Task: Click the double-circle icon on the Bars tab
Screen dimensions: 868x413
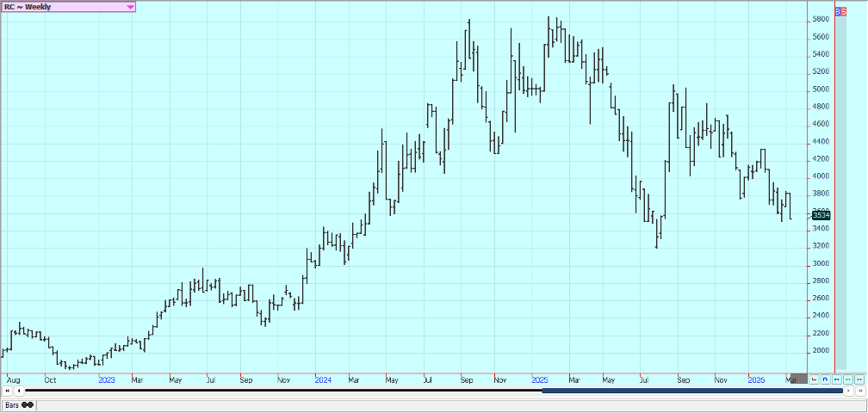Action: (x=28, y=404)
